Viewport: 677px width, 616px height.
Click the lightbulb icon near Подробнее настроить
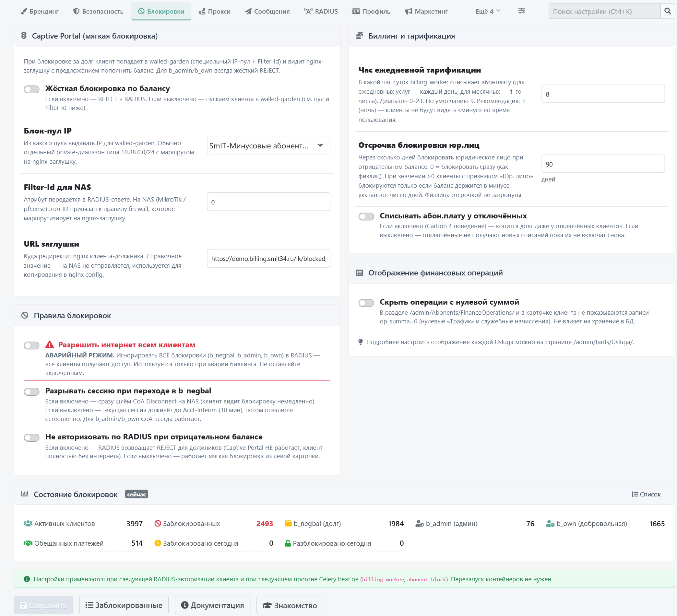click(360, 342)
